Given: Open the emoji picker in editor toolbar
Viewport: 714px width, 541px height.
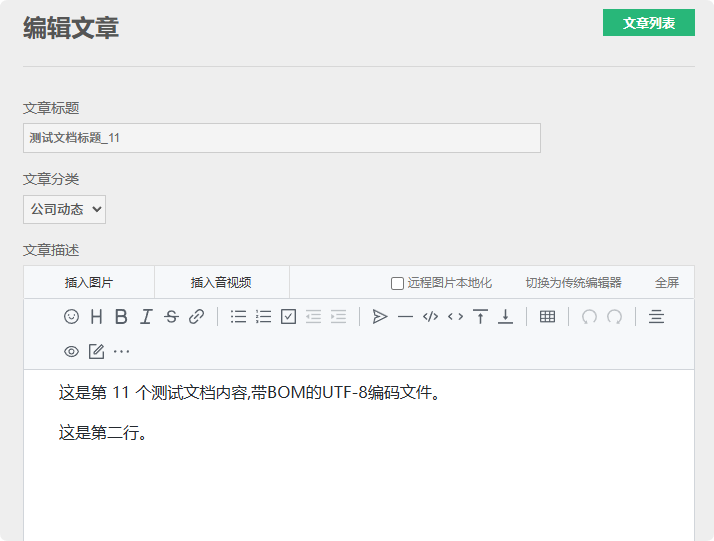Looking at the screenshot, I should [x=71, y=317].
